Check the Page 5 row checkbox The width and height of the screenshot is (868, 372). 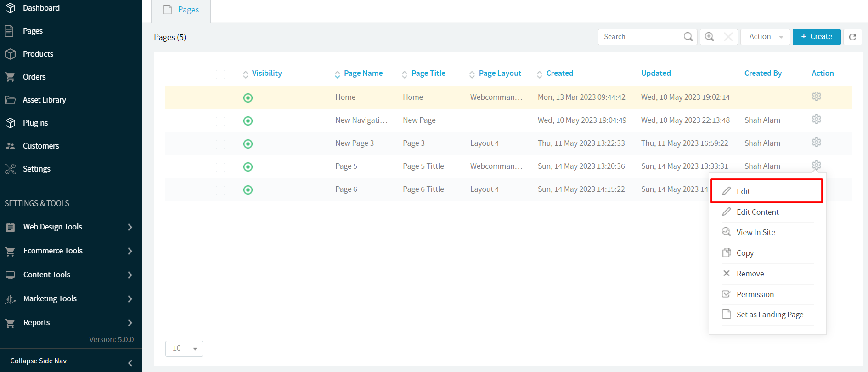220,167
